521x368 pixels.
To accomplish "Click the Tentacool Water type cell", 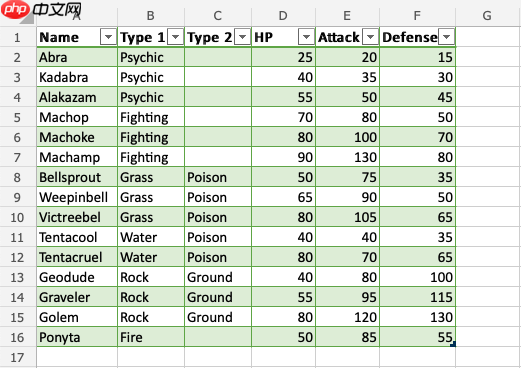I will (x=151, y=237).
